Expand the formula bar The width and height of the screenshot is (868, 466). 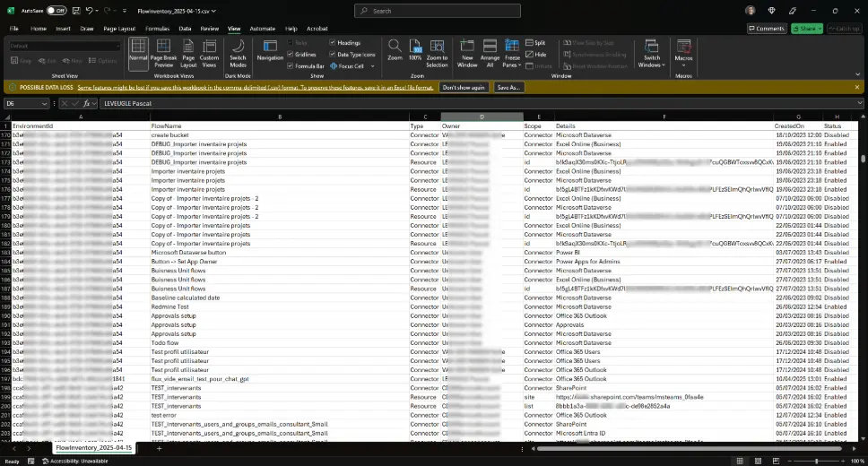tap(860, 103)
